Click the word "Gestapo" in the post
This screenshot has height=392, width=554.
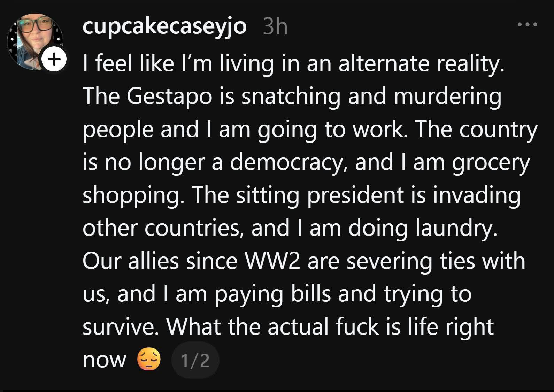[169, 96]
